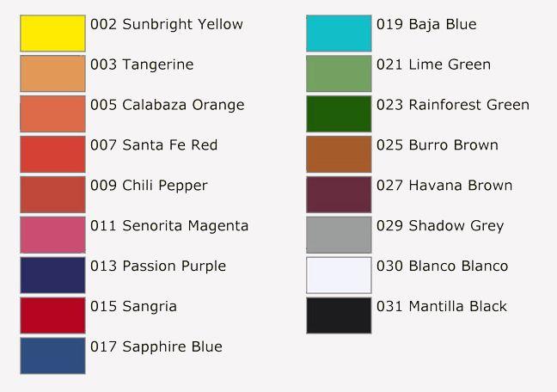Choose the Calabaza Orange swatch
This screenshot has height=392, width=557.
tap(52, 113)
